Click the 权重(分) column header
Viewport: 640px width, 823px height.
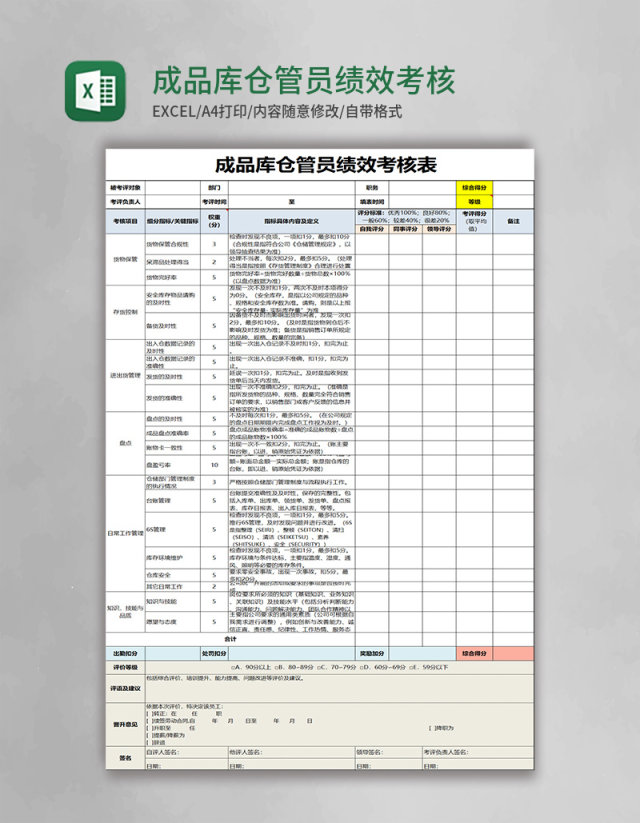(214, 221)
